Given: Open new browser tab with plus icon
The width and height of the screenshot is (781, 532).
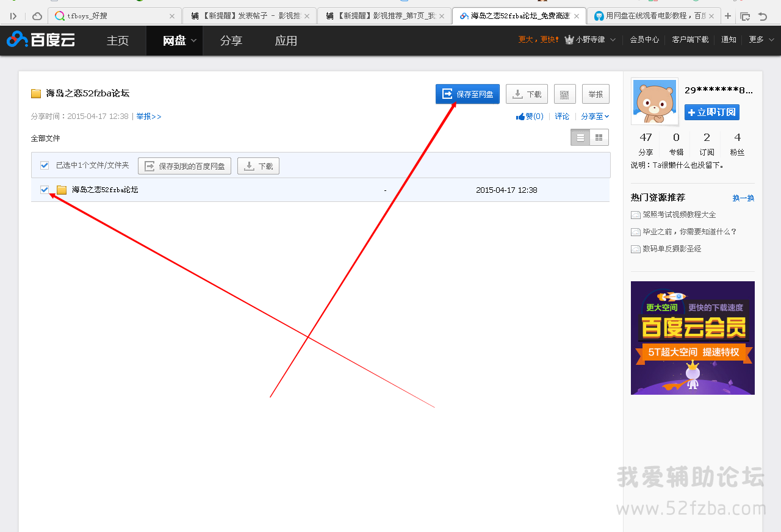Looking at the screenshot, I should 727,16.
